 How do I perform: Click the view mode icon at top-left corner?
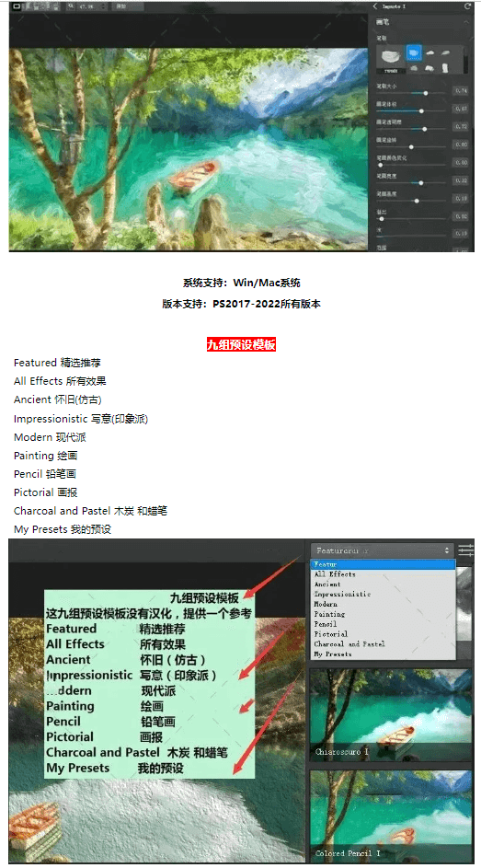click(17, 6)
